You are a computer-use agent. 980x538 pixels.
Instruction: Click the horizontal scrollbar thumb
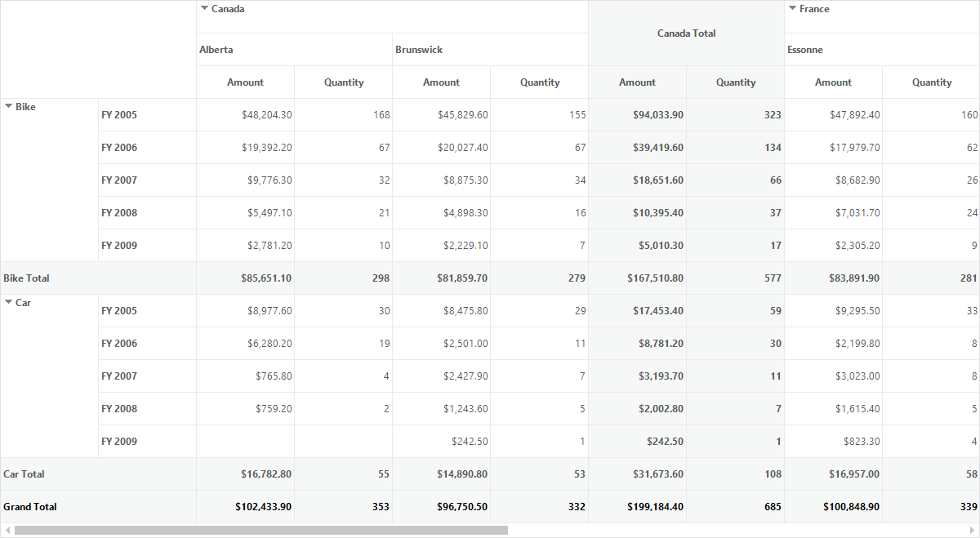coord(261,531)
